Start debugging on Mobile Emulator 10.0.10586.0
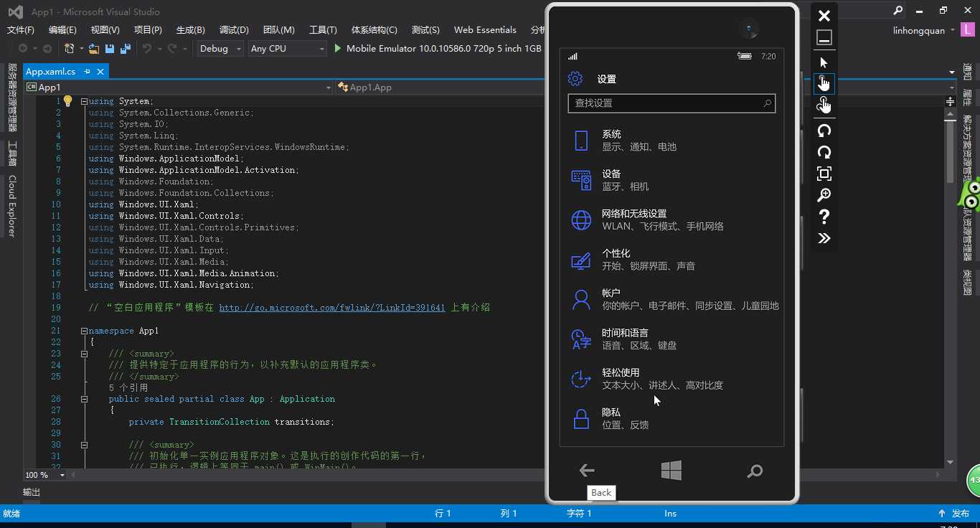 click(438, 49)
